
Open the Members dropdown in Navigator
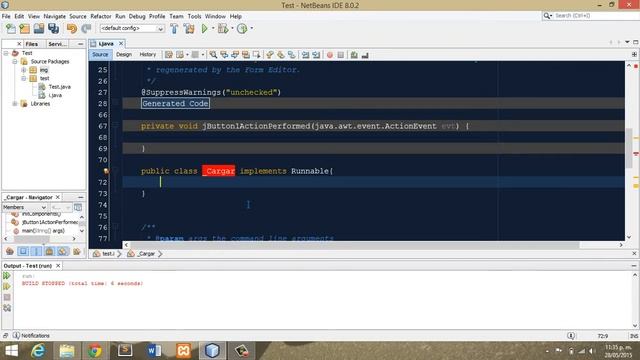24,207
